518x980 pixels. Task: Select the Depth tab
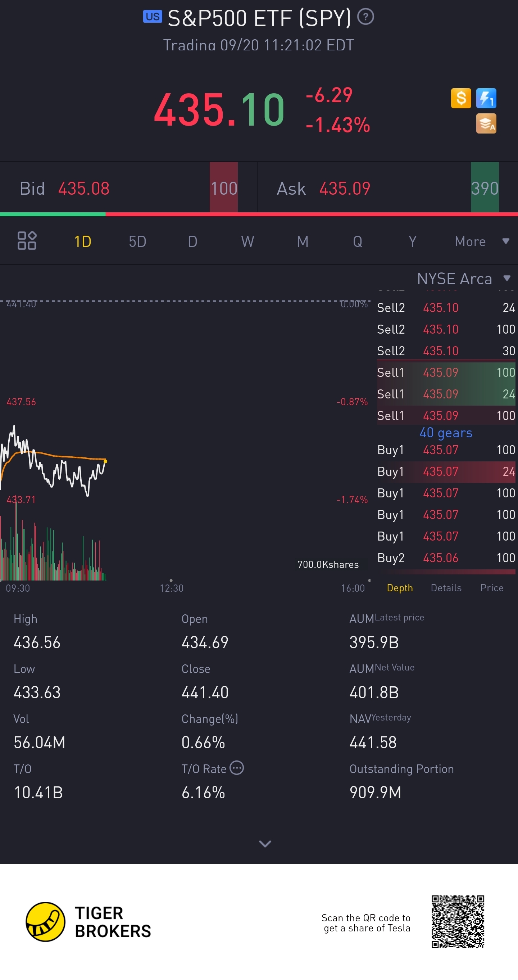(400, 588)
